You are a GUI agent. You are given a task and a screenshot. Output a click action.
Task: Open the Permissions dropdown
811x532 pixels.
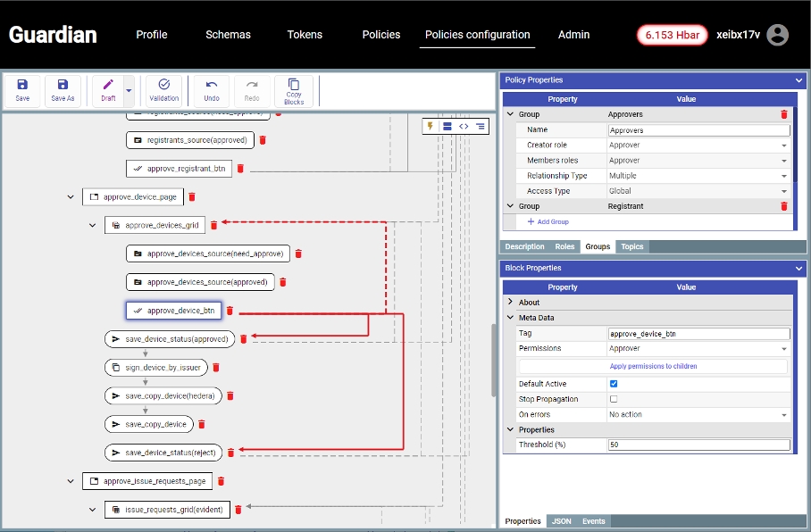pyautogui.click(x=698, y=349)
